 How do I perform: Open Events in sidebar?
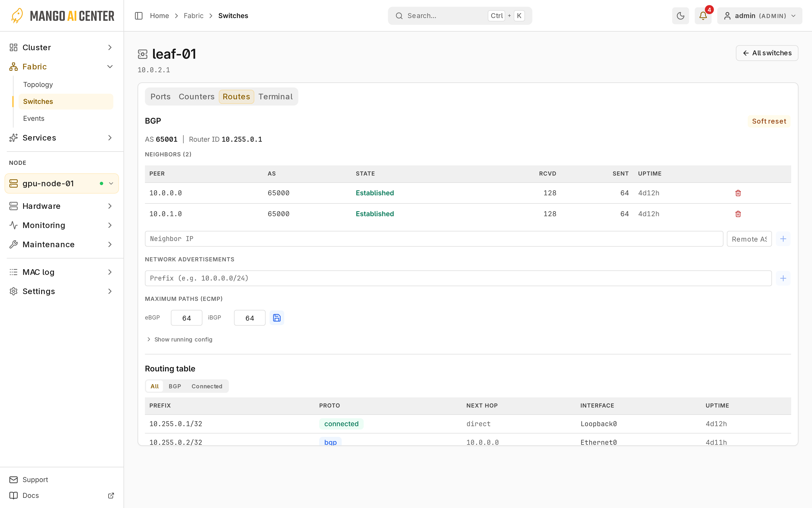pyautogui.click(x=66, y=118)
